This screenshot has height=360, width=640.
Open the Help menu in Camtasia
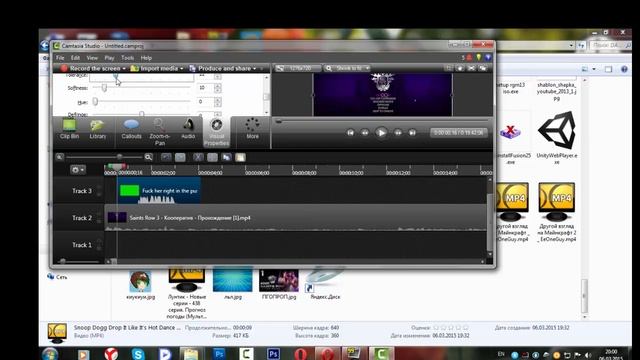[x=146, y=58]
